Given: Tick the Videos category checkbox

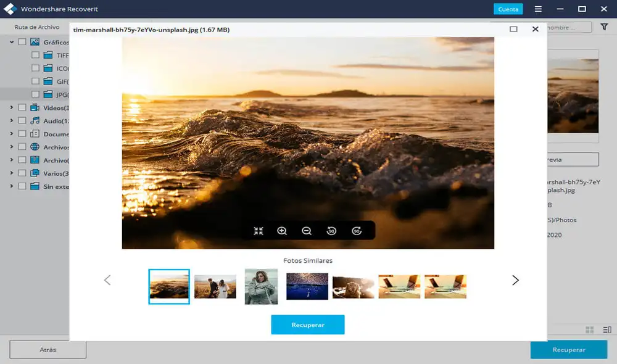Looking at the screenshot, I should coord(22,108).
